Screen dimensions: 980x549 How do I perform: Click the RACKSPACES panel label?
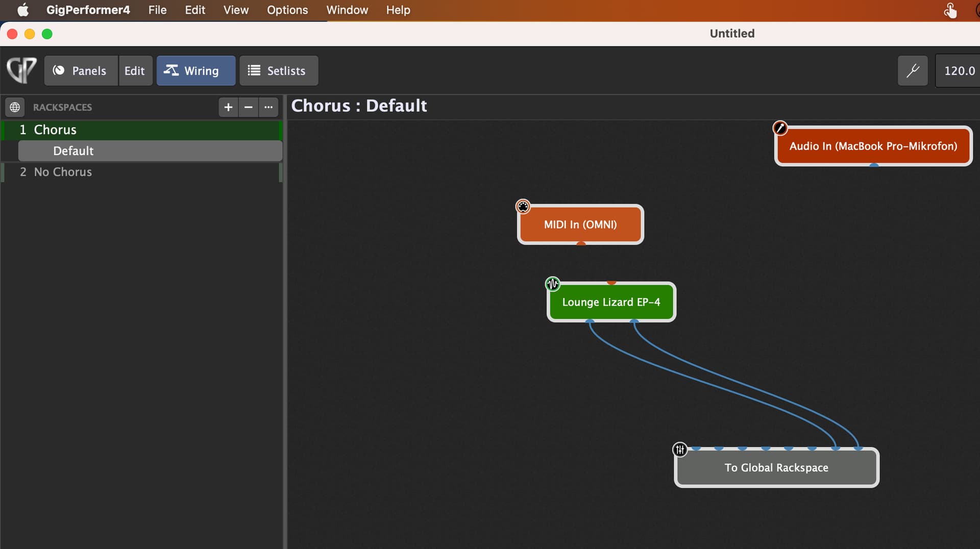pyautogui.click(x=62, y=107)
